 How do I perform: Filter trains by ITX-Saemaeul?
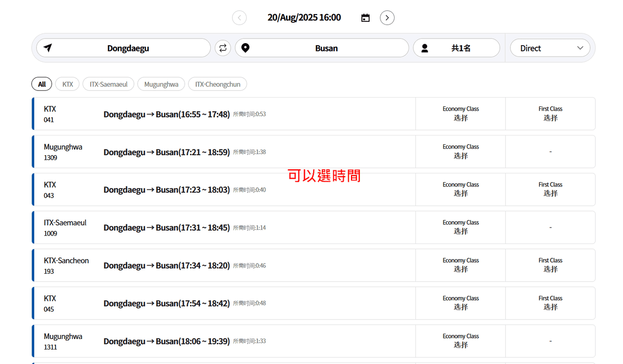109,84
